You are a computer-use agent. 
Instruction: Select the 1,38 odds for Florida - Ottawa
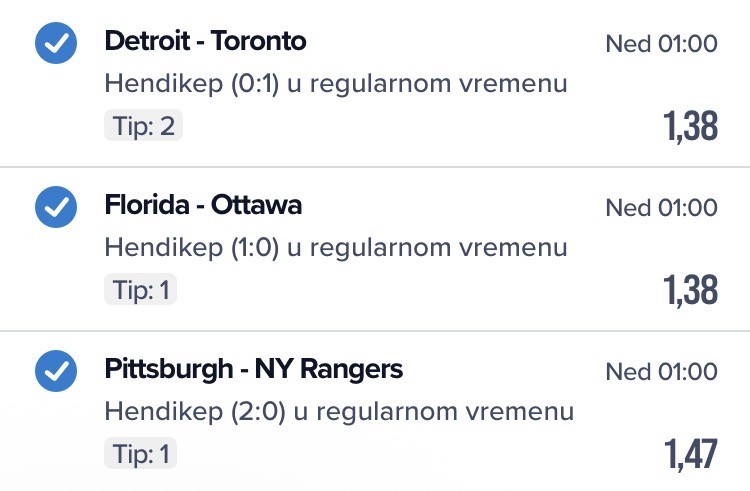click(690, 290)
